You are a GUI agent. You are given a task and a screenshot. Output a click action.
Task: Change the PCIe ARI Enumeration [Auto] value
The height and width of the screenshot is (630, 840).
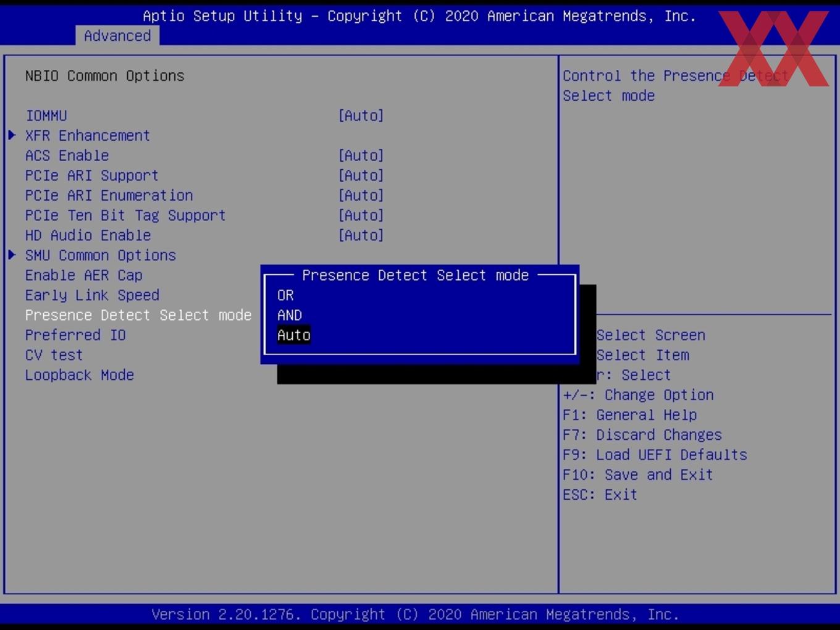(361, 195)
